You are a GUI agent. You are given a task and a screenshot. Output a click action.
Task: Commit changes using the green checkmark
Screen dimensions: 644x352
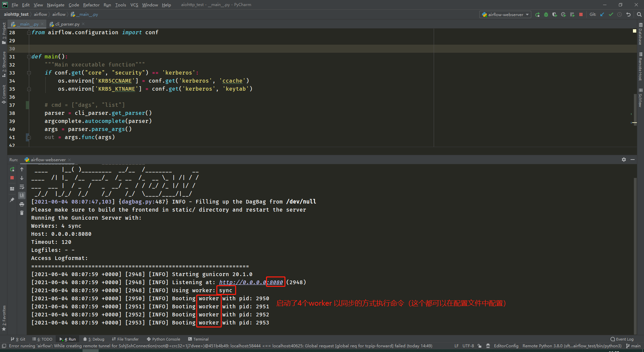pyautogui.click(x=611, y=14)
